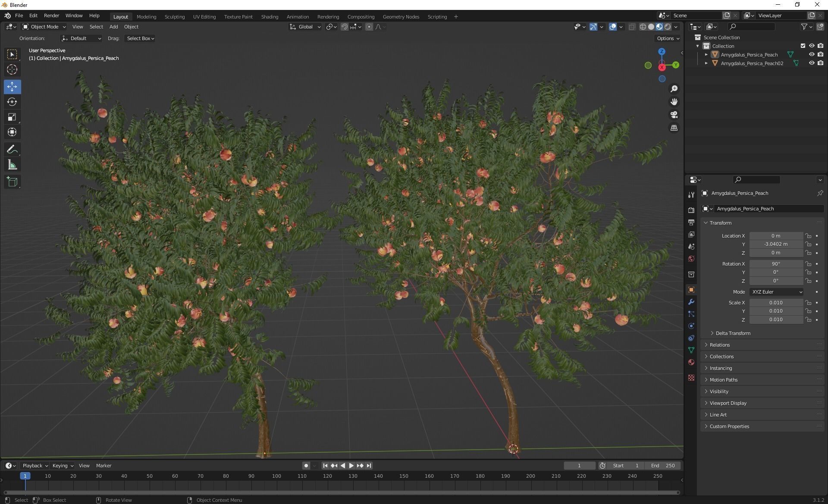Toggle viewport gizmos display
The image size is (828, 504).
[x=593, y=27]
